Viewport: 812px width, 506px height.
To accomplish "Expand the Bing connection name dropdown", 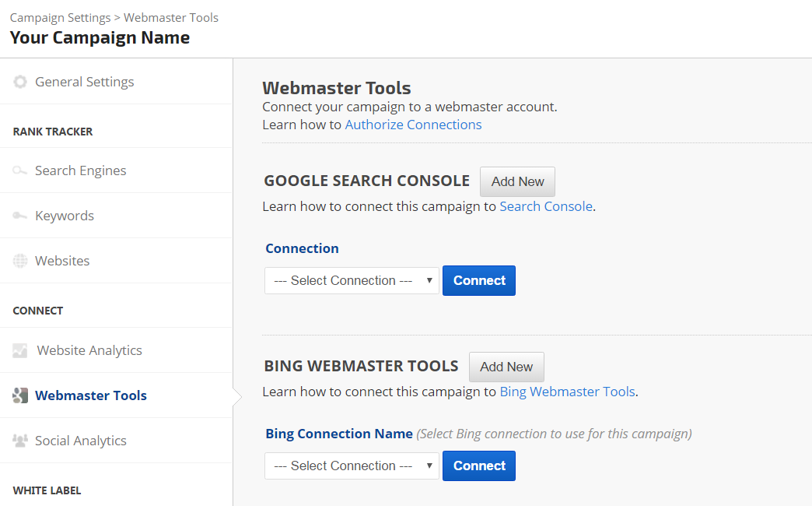I will pos(352,466).
